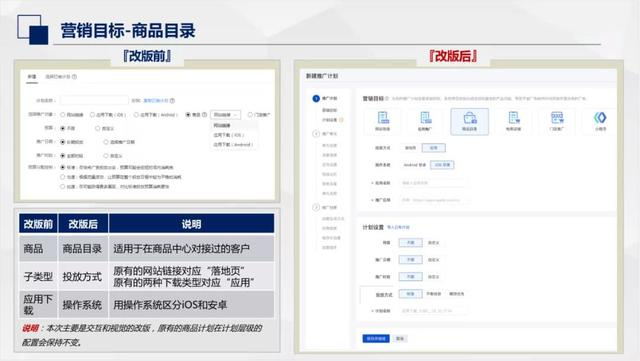
Task: Choose the 小程序 marketing goal icon
Action: [600, 121]
